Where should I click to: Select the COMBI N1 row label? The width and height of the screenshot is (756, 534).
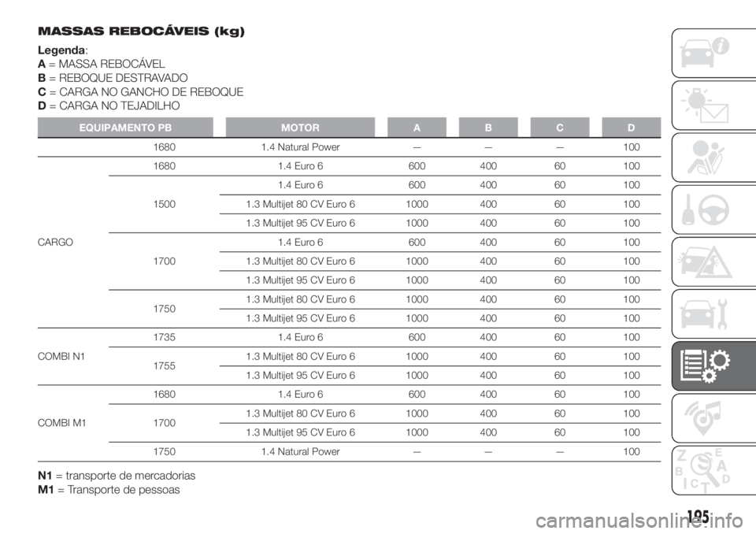coord(61,357)
